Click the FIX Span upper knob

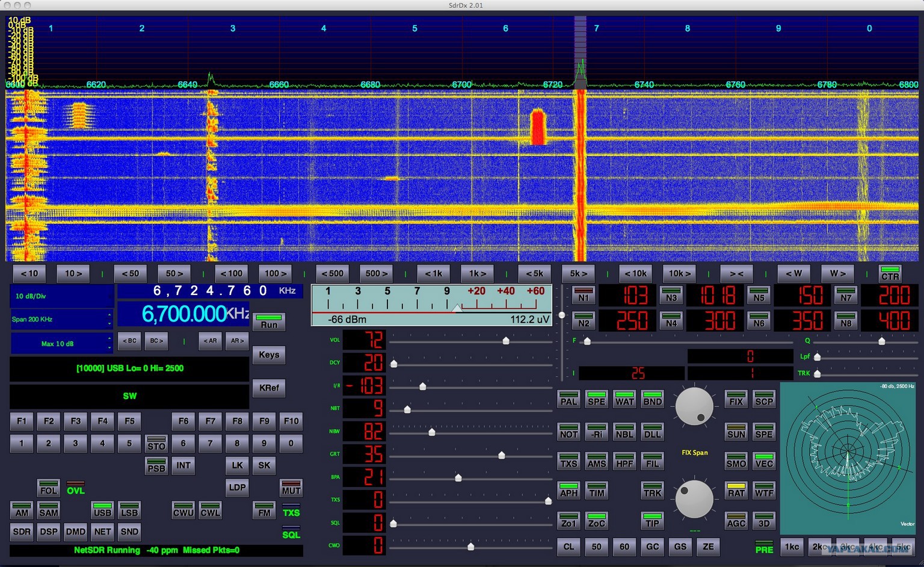pyautogui.click(x=694, y=406)
